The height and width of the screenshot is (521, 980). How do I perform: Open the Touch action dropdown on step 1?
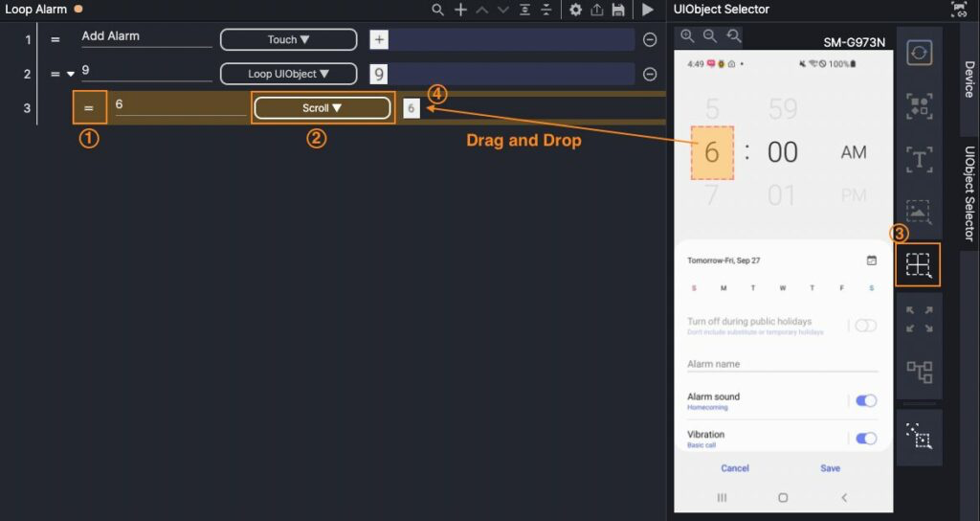[x=288, y=39]
